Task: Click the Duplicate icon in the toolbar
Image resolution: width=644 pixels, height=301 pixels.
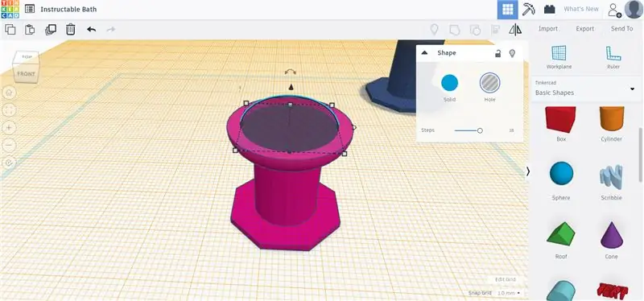Action: click(x=51, y=29)
